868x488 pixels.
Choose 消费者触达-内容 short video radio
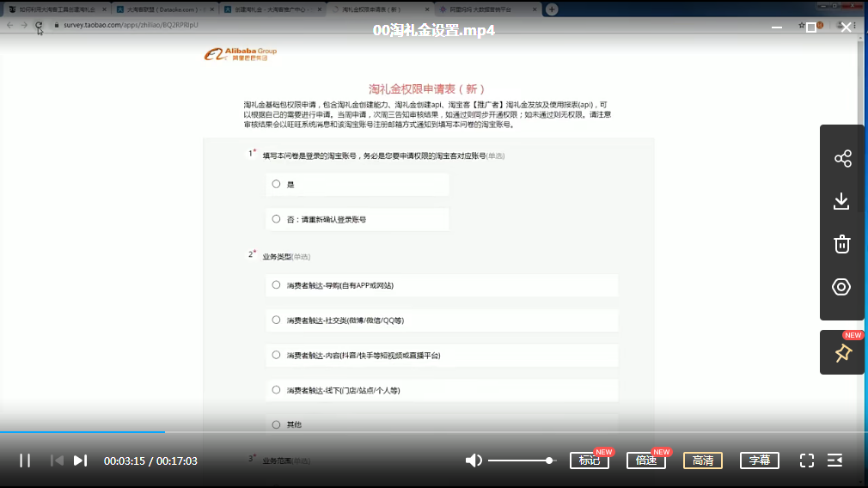(x=276, y=355)
